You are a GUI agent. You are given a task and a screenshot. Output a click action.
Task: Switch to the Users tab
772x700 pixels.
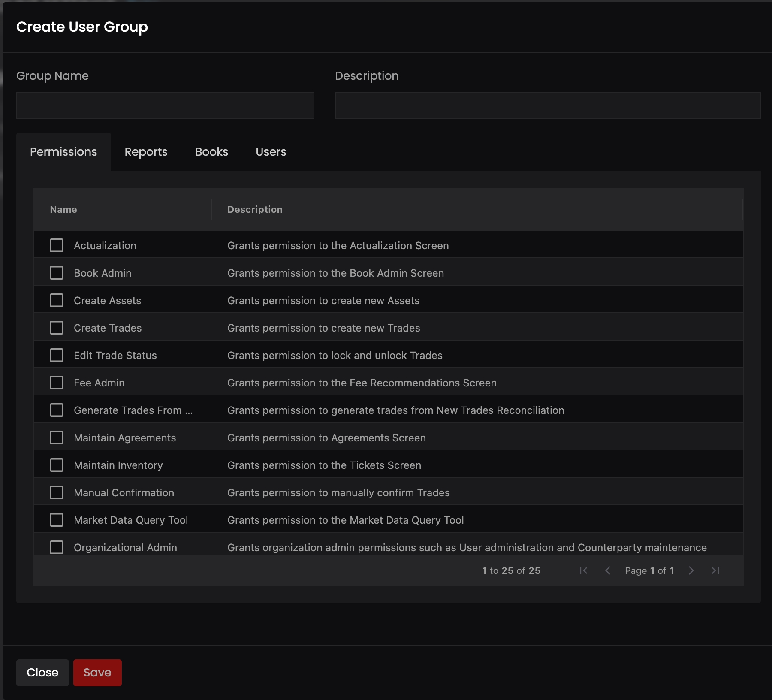point(271,152)
